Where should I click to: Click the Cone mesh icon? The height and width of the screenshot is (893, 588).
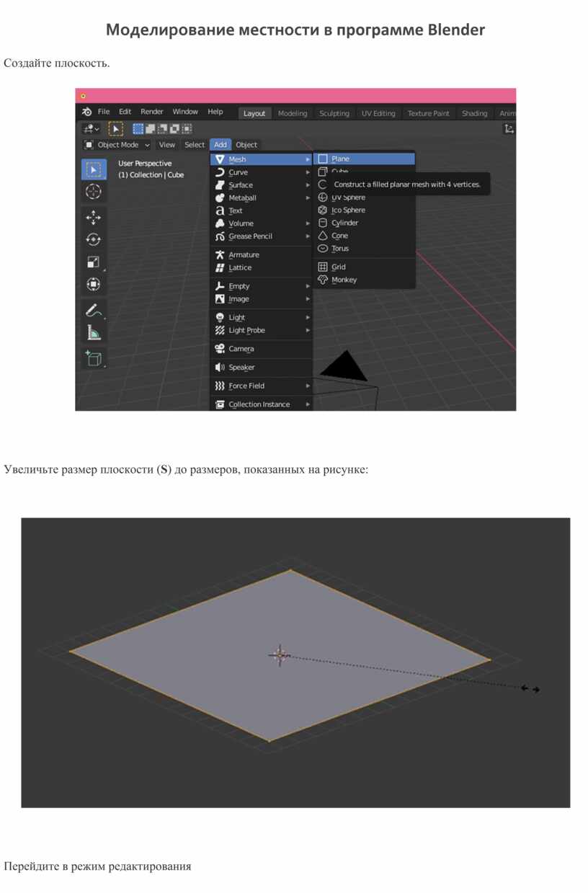(323, 236)
